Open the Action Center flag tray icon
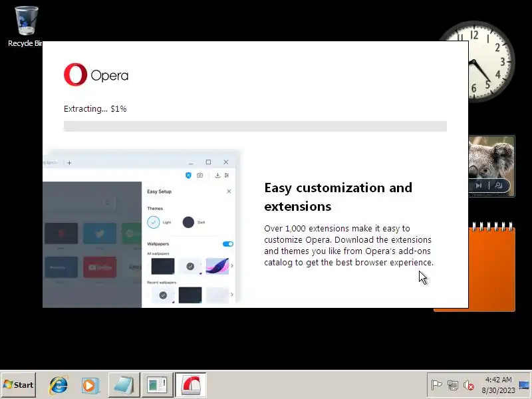The image size is (532, 399). click(x=436, y=385)
